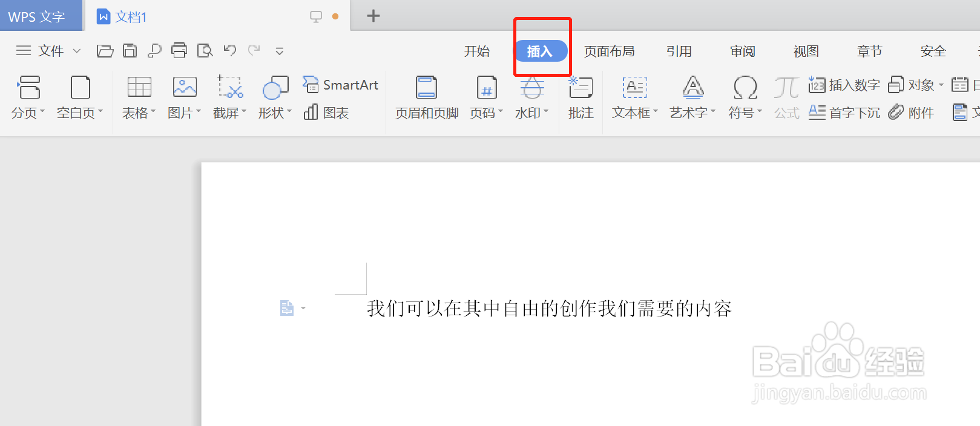Switch to the 审阅 tab
Screen dimensions: 980x426
pos(743,51)
